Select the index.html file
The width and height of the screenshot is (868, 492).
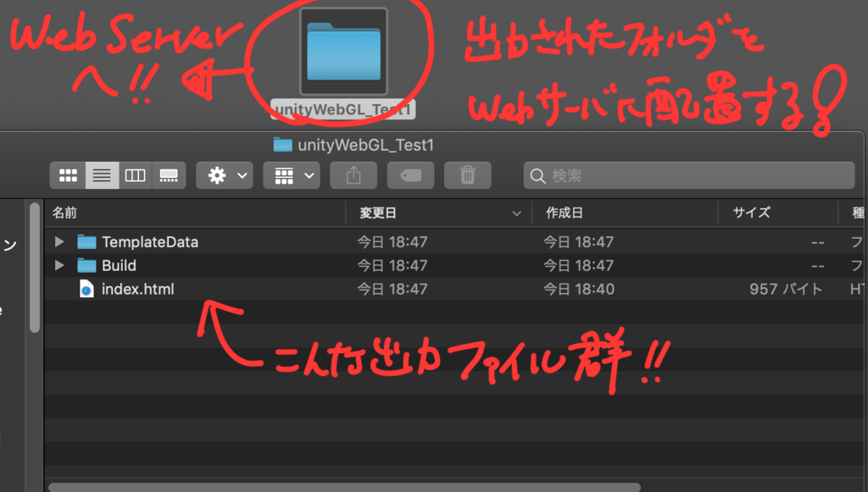454,289
